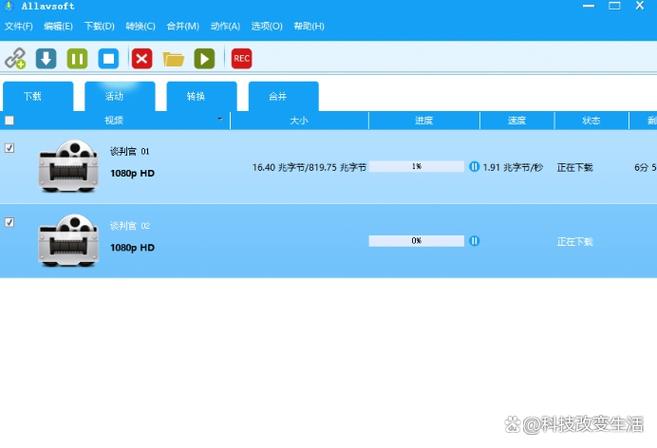Click 1080p HD label of 谈判官 02

tap(132, 248)
